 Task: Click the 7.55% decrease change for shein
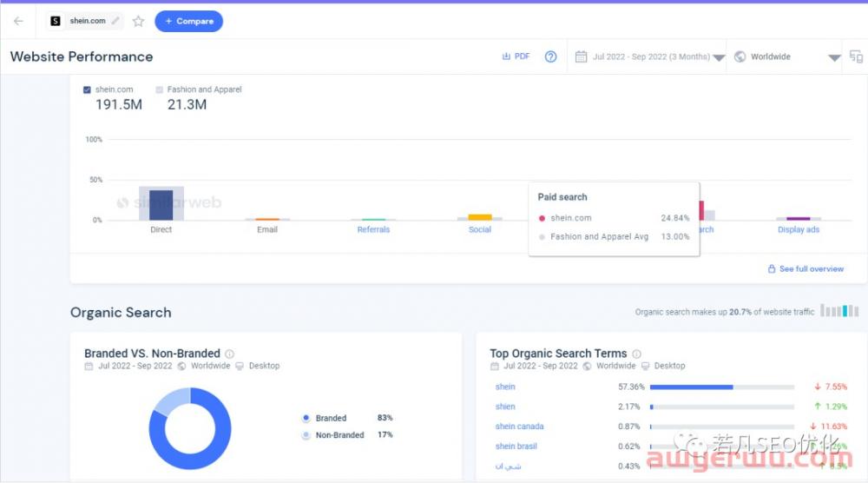(x=831, y=387)
